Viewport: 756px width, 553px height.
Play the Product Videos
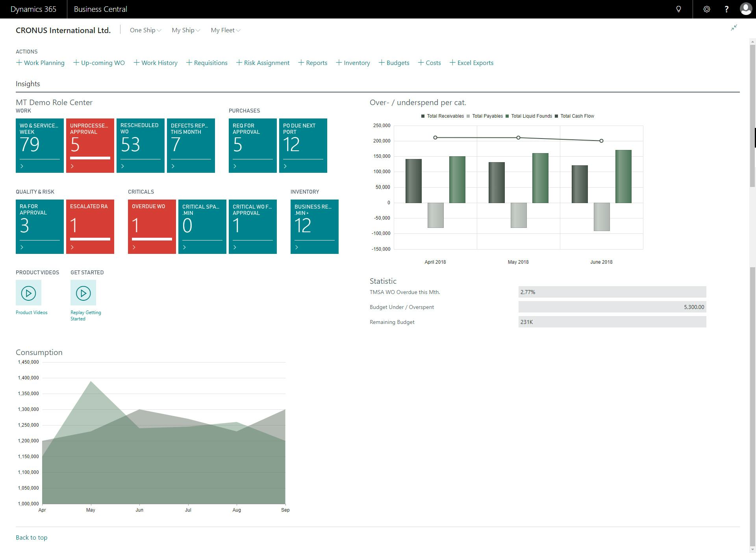(28, 292)
